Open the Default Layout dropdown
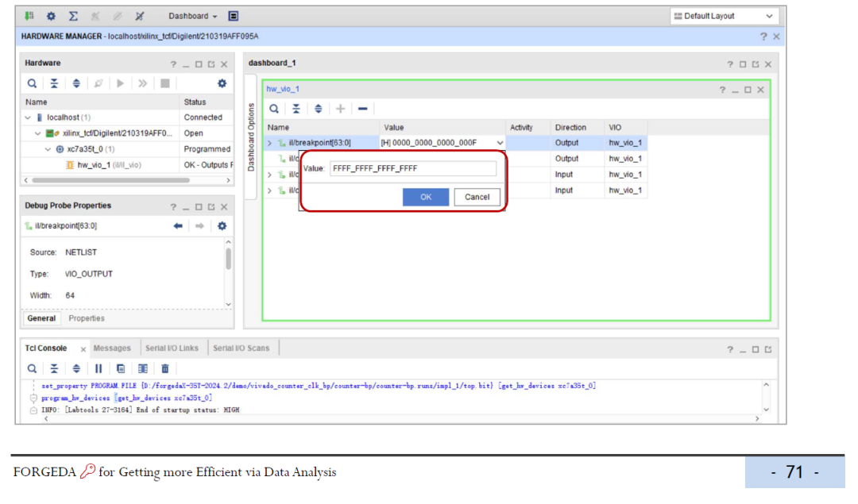858x504 pixels. (x=724, y=16)
